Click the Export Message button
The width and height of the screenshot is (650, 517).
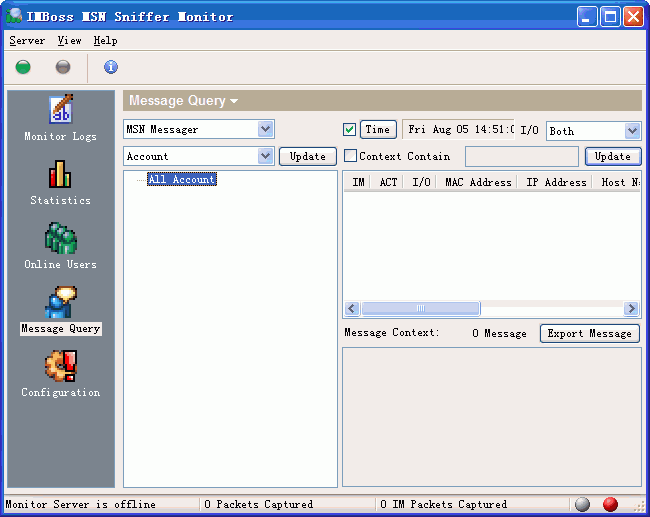click(589, 333)
